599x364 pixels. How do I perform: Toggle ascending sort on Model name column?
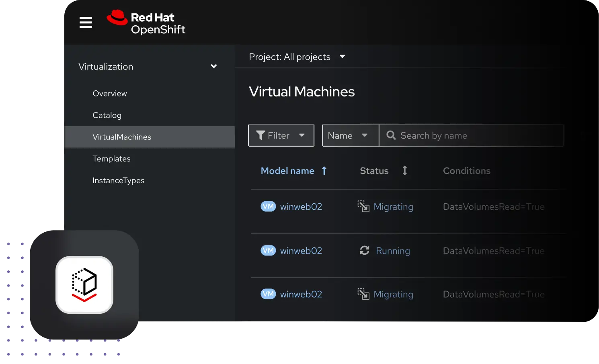(324, 170)
